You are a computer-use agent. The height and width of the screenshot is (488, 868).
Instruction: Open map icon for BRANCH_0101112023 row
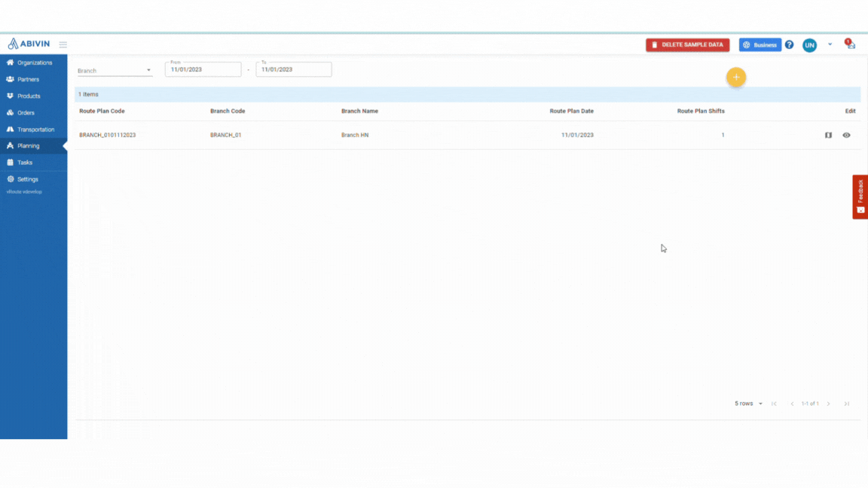pyautogui.click(x=828, y=135)
